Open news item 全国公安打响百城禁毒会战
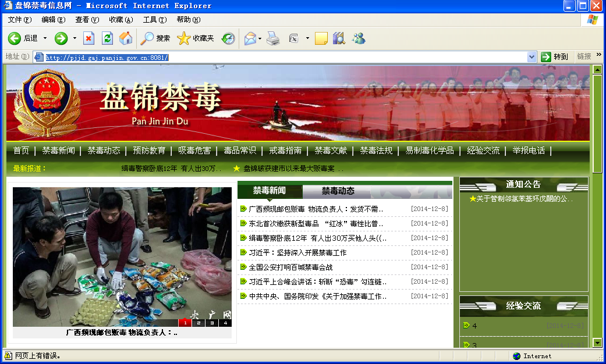 (x=290, y=267)
